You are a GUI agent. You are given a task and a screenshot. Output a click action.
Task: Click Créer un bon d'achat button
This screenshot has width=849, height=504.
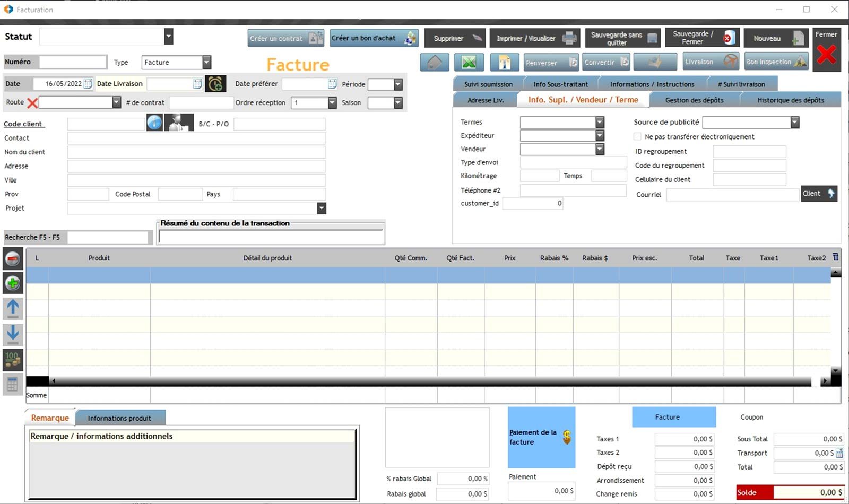pos(374,38)
